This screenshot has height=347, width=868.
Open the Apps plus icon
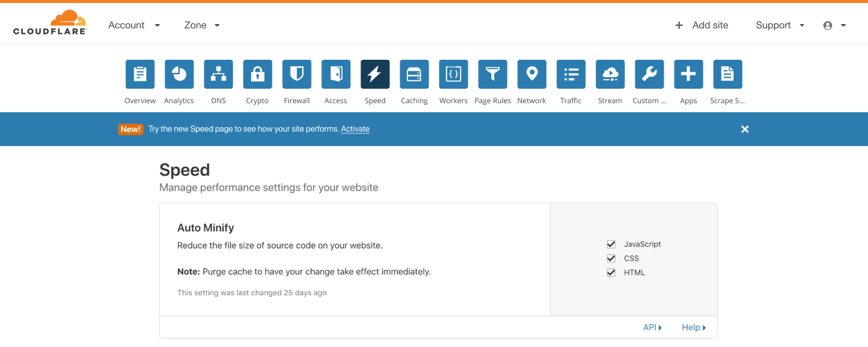688,74
